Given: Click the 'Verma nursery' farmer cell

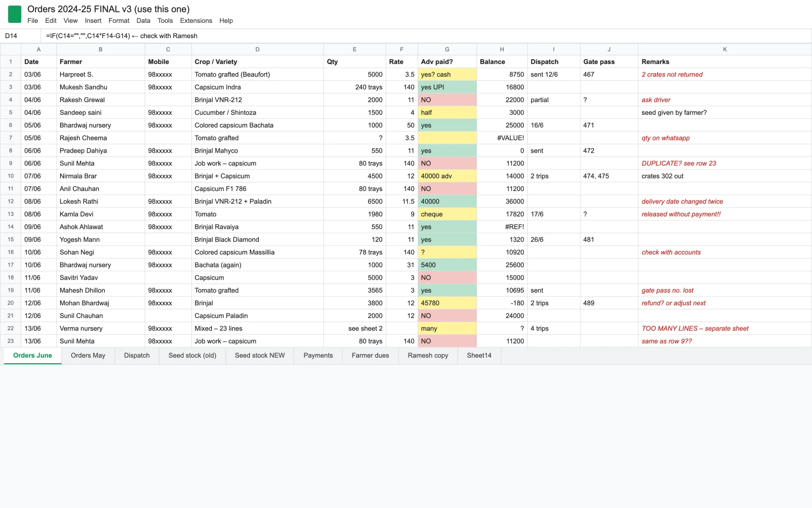Looking at the screenshot, I should [x=101, y=329].
